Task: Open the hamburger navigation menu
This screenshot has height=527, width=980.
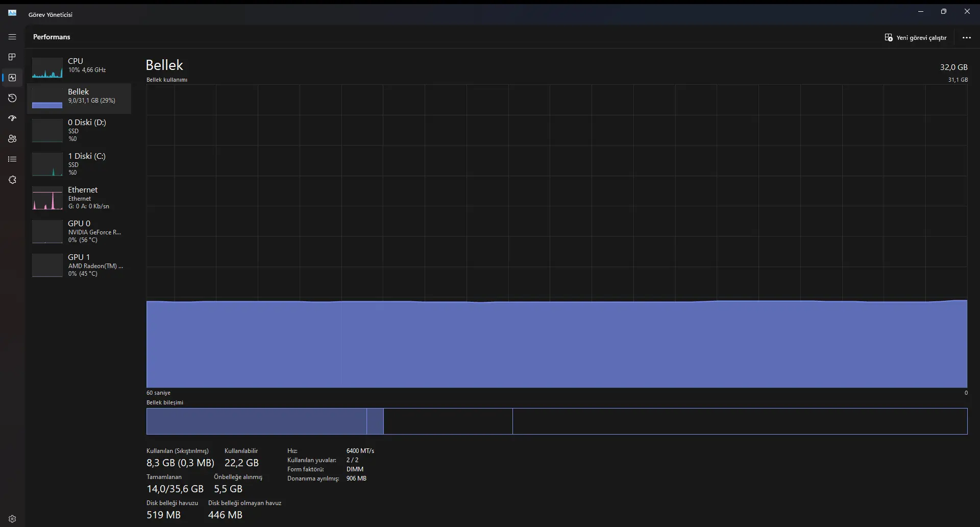Action: [12, 37]
